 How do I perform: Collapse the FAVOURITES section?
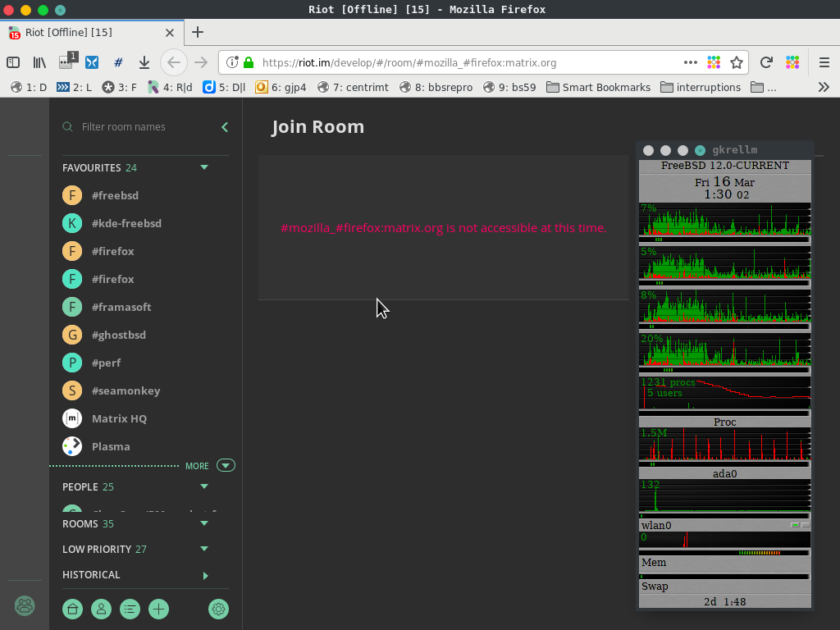tap(203, 167)
